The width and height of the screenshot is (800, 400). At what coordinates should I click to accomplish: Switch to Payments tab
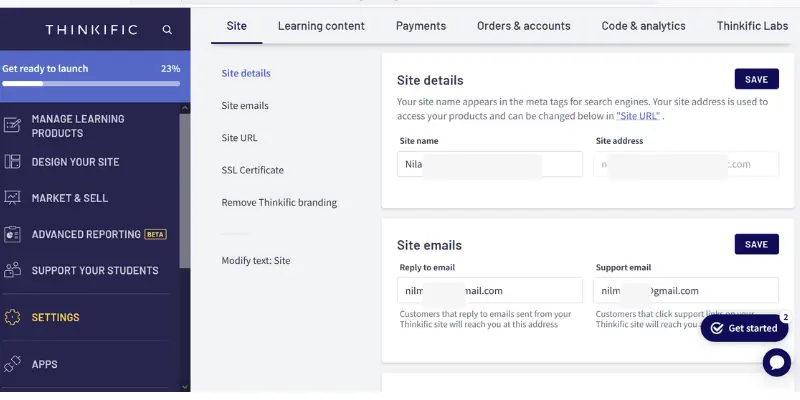coord(421,26)
